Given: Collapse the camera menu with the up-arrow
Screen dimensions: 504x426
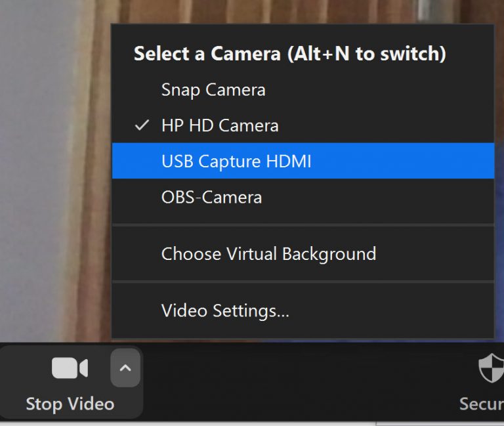Looking at the screenshot, I should tap(125, 368).
